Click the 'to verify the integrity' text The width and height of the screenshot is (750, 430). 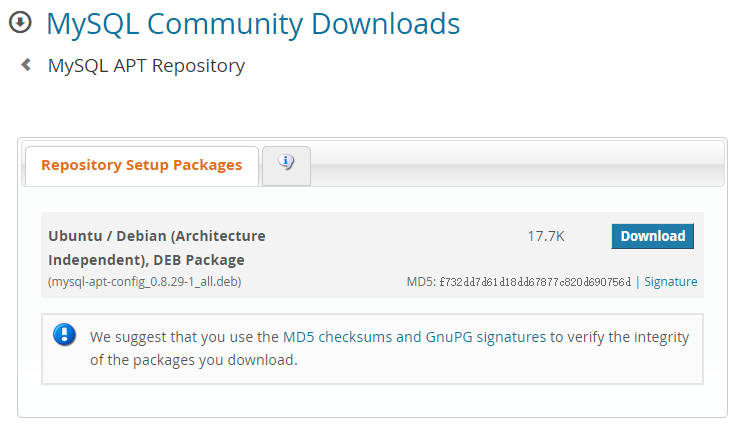pyautogui.click(x=619, y=338)
